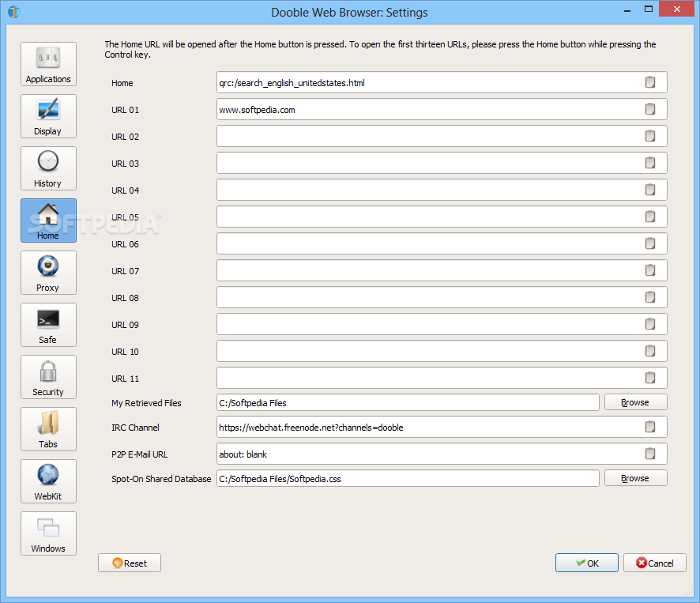700x603 pixels.
Task: Browse for Spot-On Shared Database file
Action: [636, 478]
